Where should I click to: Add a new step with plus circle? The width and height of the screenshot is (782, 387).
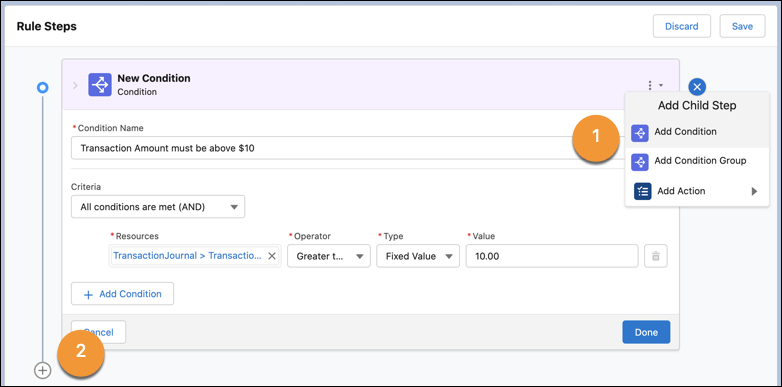click(x=43, y=371)
